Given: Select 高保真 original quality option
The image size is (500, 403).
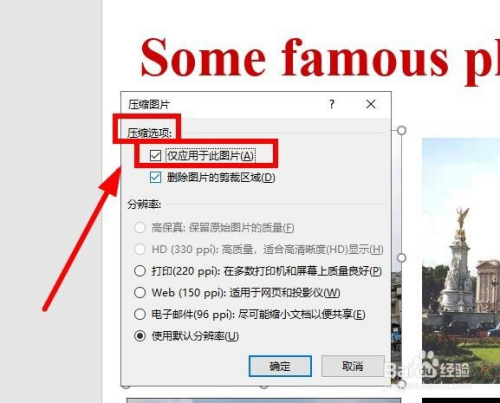Looking at the screenshot, I should [140, 228].
